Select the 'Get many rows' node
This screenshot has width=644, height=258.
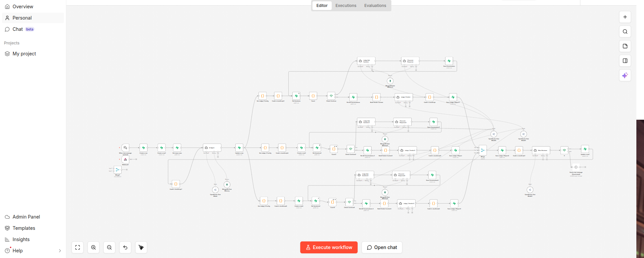[177, 148]
